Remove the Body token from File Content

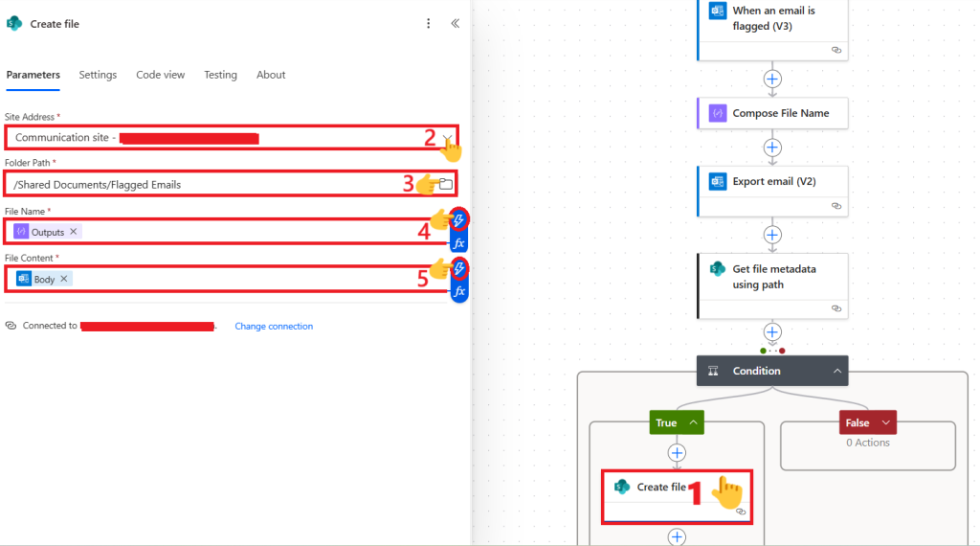click(64, 279)
